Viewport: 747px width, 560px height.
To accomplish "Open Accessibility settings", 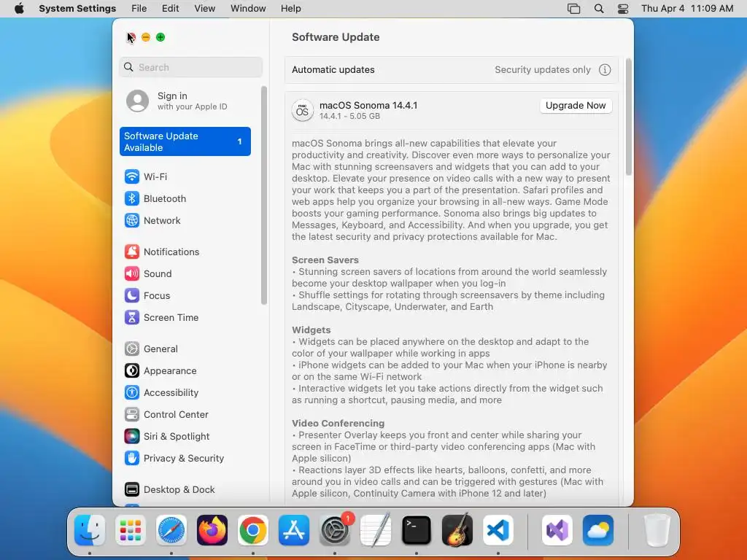I will click(x=185, y=393).
